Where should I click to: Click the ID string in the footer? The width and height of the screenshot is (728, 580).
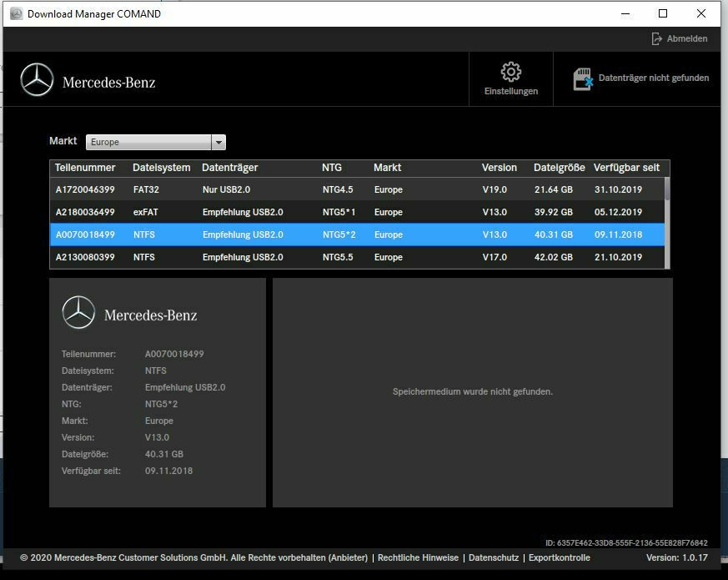click(626, 542)
